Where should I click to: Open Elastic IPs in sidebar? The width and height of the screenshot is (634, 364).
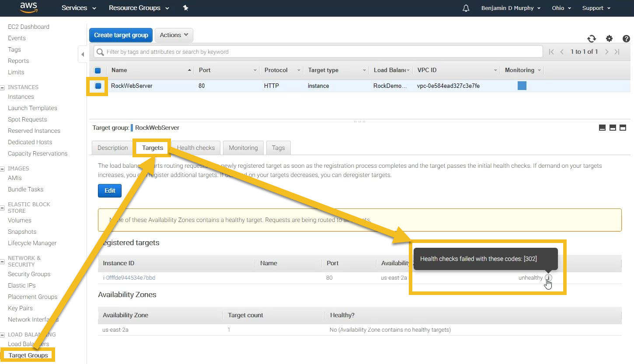tap(22, 285)
